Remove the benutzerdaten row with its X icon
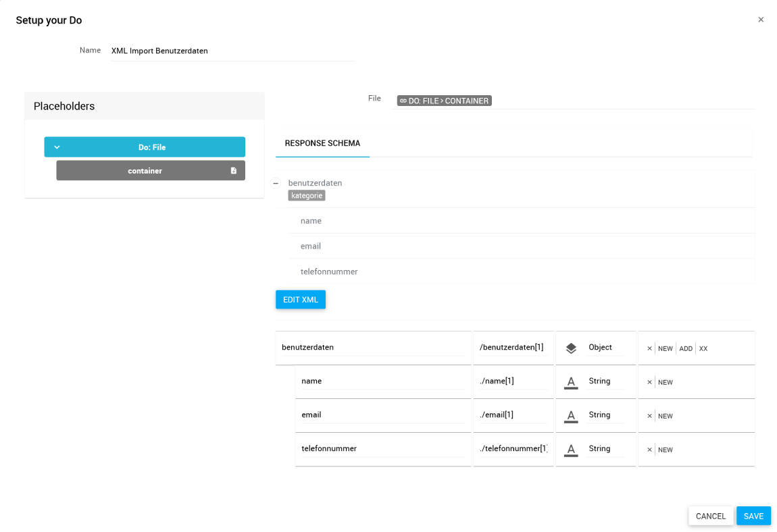This screenshot has width=777, height=532. coord(649,348)
